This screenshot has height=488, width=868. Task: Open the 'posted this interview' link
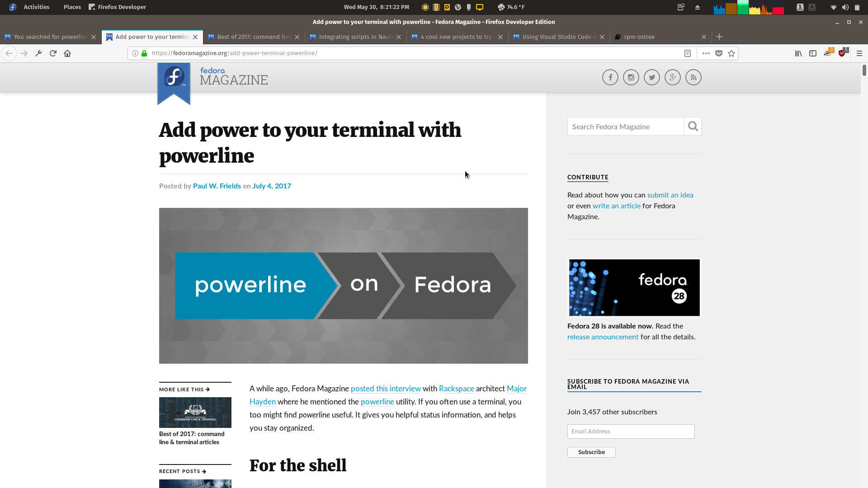point(386,389)
